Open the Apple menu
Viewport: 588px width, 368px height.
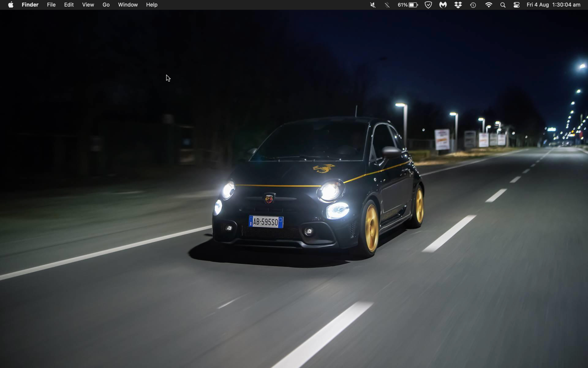pos(11,5)
